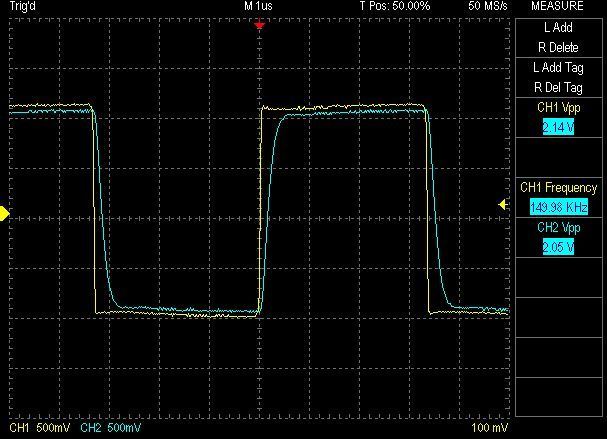Click the 100 mV trigger level readout

click(490, 428)
